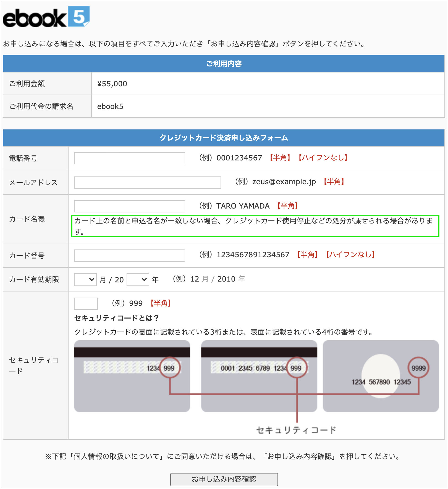Click the セキュリティコード caption below cards
448x489 pixels.
(x=296, y=430)
